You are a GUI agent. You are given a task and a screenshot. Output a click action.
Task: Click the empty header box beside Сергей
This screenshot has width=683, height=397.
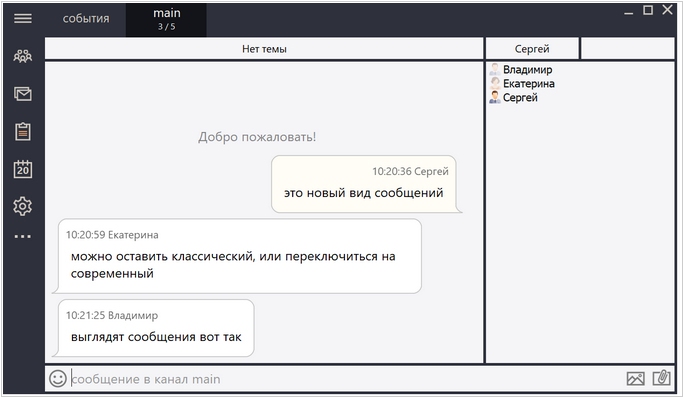(628, 49)
